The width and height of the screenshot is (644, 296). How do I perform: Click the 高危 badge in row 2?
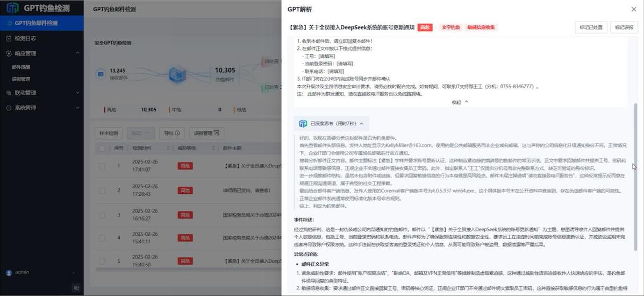click(x=185, y=191)
